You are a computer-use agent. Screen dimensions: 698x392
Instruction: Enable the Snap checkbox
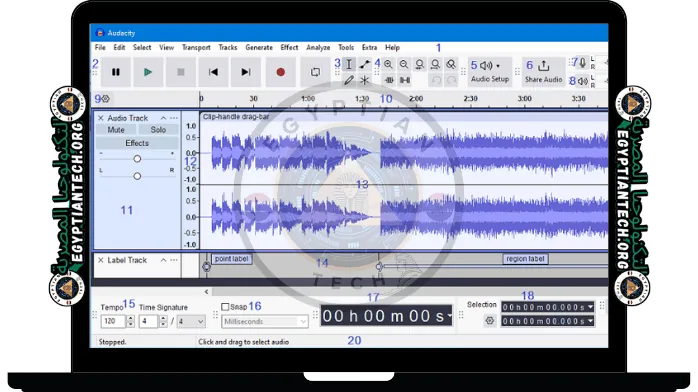click(225, 307)
